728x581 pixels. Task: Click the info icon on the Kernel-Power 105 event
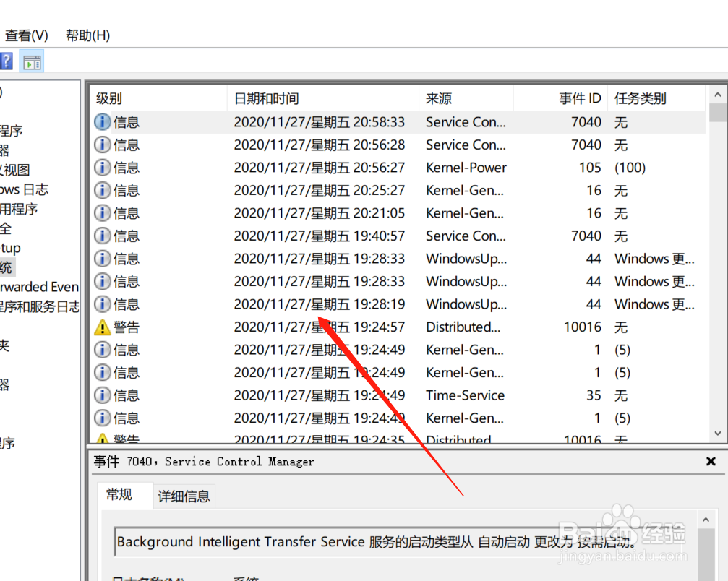100,167
